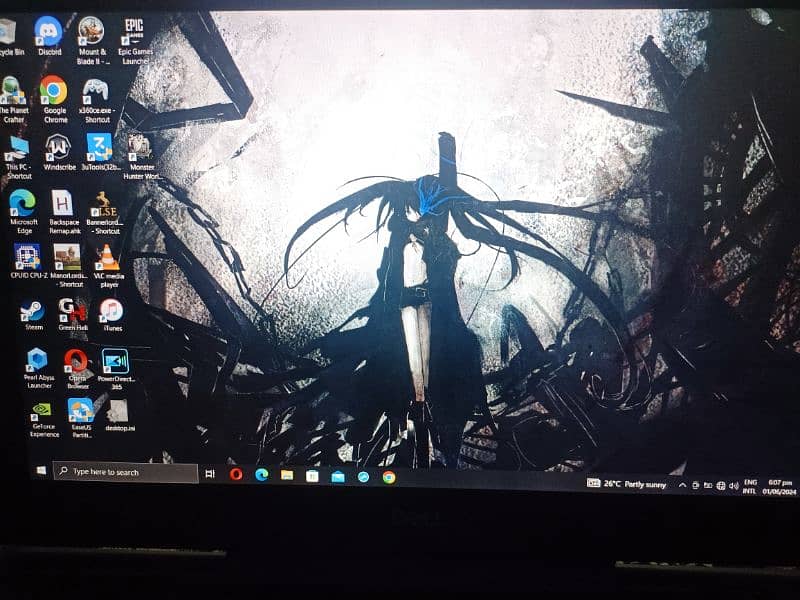Open Opera browser from the taskbar

(236, 474)
